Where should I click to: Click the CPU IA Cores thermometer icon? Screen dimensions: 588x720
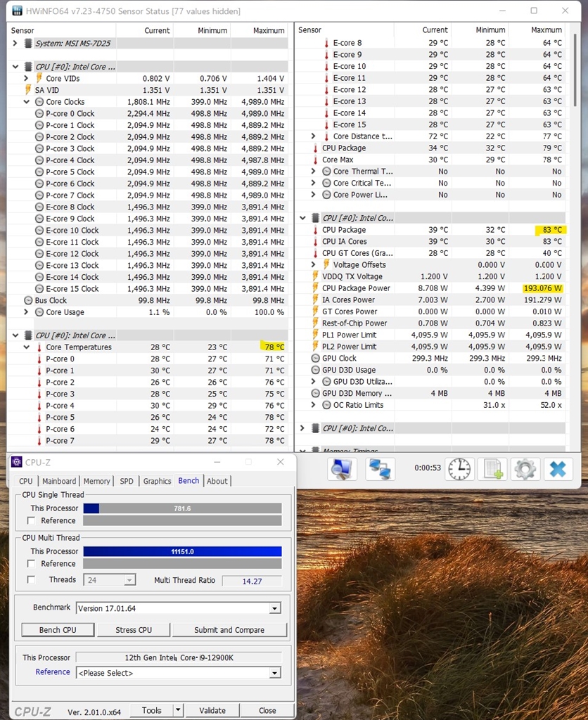tap(315, 242)
